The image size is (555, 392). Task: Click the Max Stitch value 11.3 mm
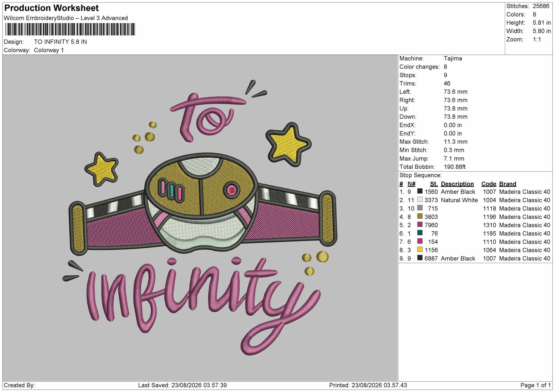tap(455, 142)
